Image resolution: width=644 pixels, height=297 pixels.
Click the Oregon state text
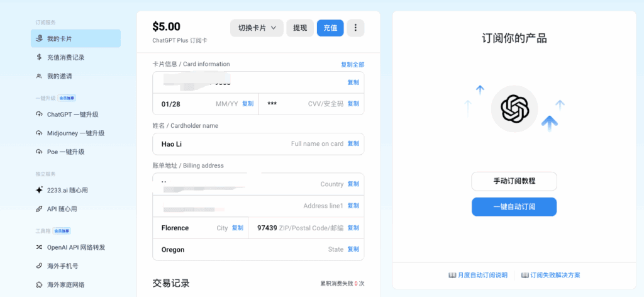[x=173, y=250]
